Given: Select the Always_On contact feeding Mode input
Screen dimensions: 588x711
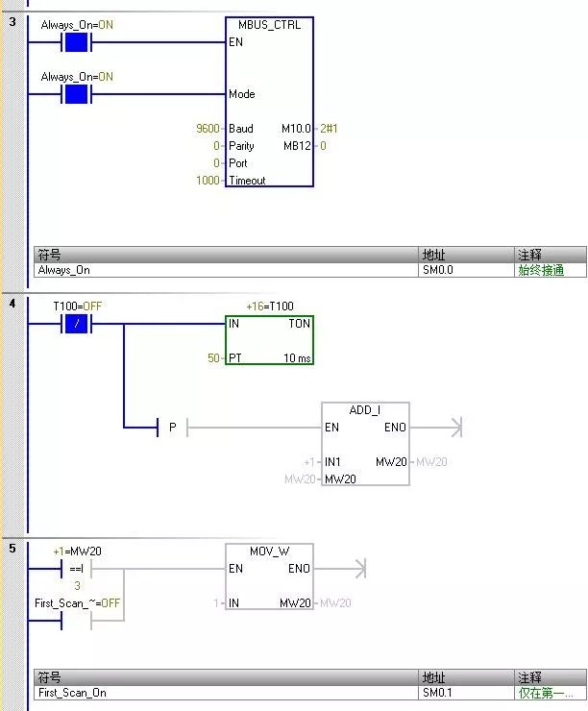Looking at the screenshot, I should pos(75,94).
